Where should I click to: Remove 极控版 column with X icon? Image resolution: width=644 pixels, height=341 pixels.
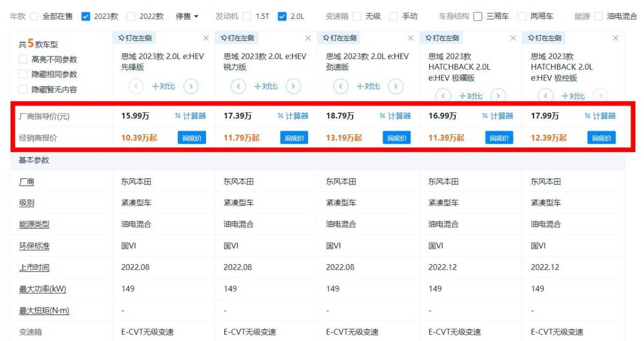click(616, 38)
